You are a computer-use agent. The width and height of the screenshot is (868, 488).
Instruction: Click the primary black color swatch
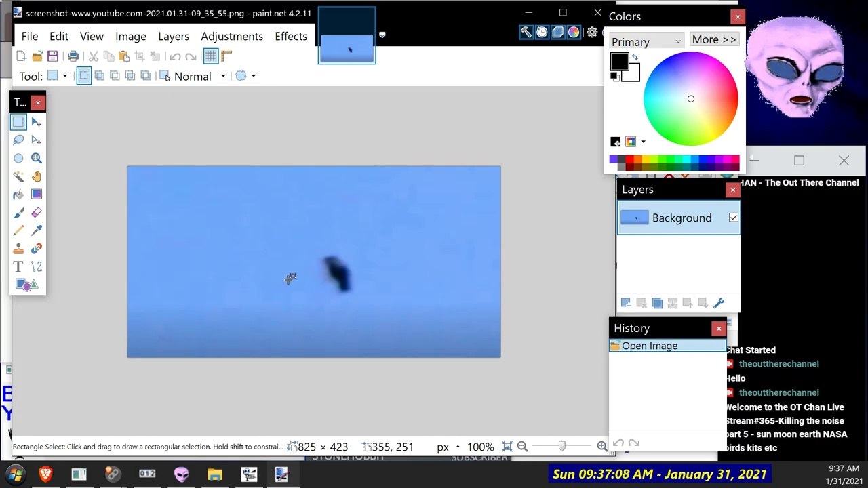click(x=619, y=61)
